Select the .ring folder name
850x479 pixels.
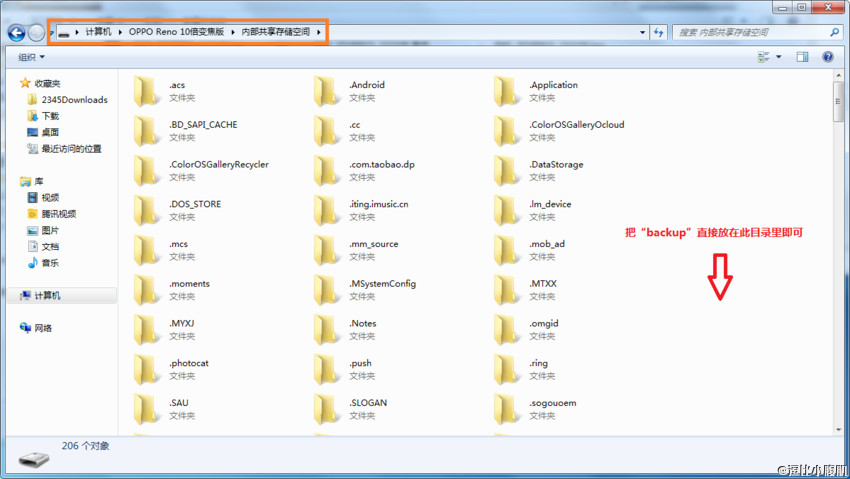[538, 363]
